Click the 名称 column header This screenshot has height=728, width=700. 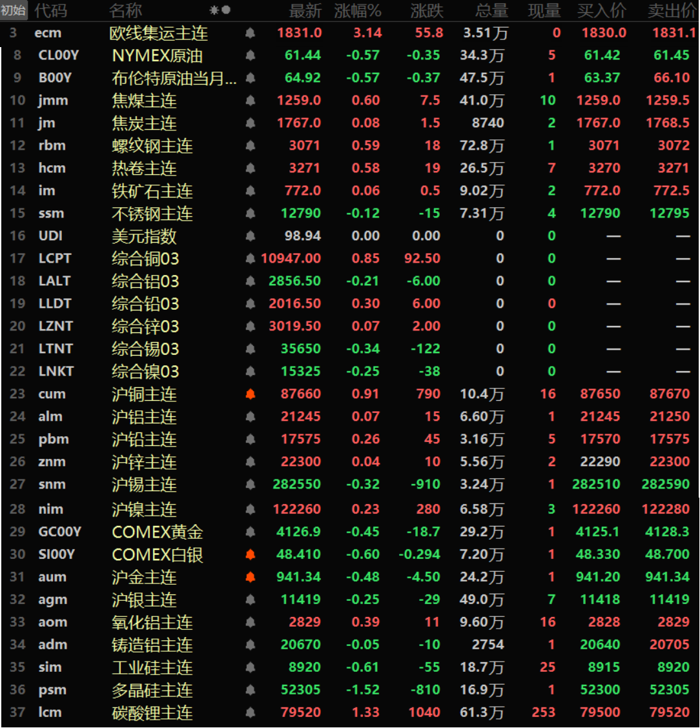point(125,11)
